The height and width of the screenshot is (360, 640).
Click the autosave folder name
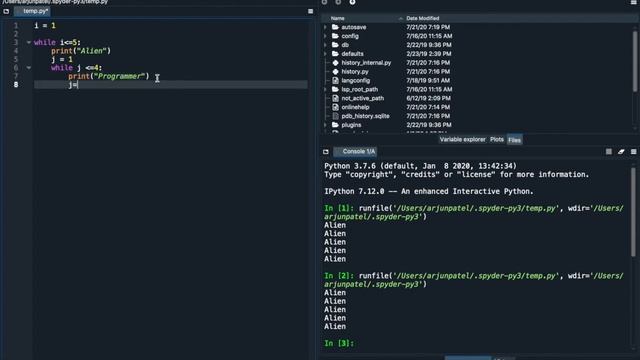pyautogui.click(x=353, y=27)
